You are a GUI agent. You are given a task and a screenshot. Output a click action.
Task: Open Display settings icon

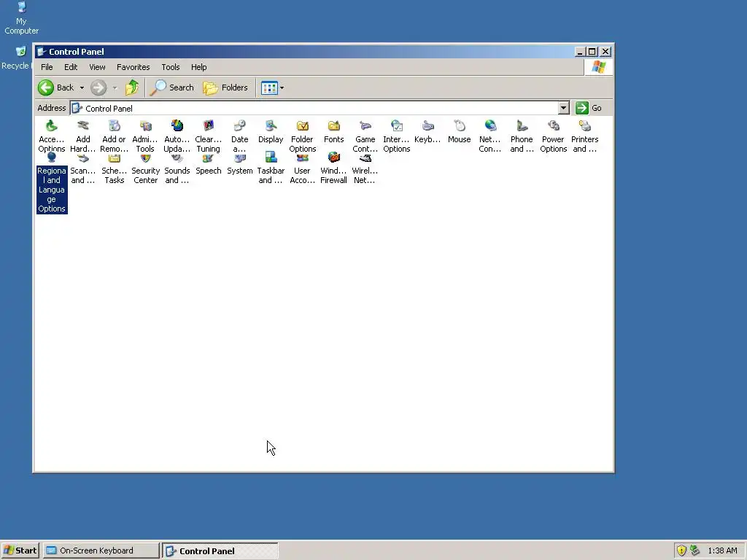click(x=271, y=131)
